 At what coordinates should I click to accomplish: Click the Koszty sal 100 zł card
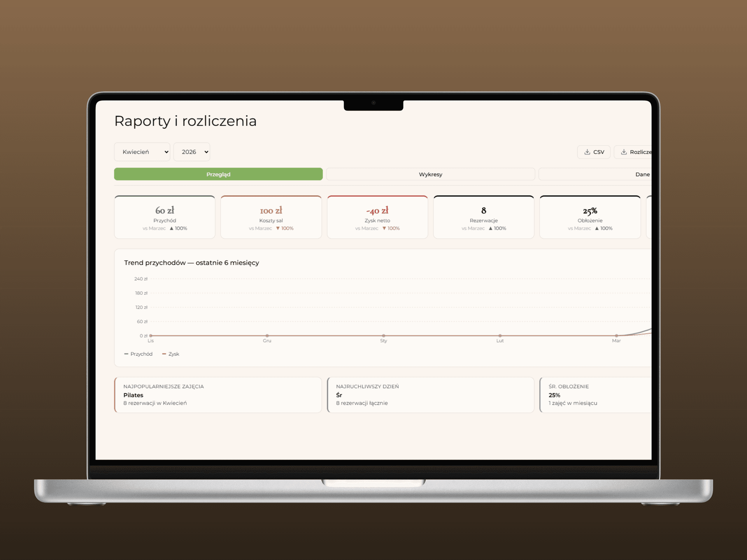(271, 217)
